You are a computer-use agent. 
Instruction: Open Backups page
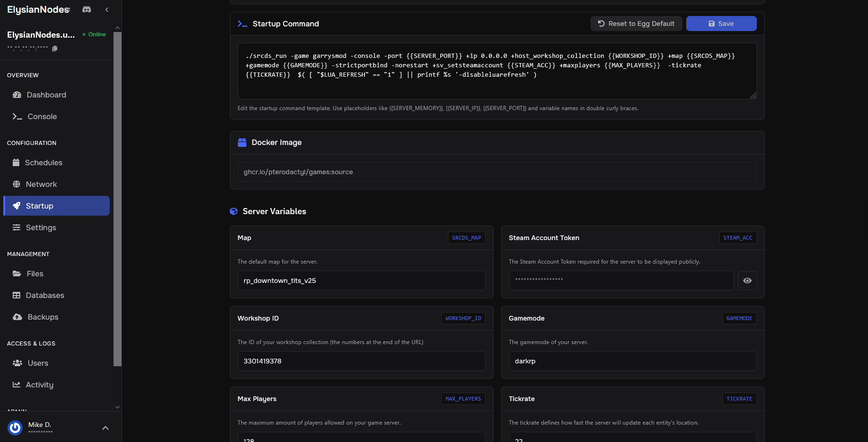click(57, 317)
